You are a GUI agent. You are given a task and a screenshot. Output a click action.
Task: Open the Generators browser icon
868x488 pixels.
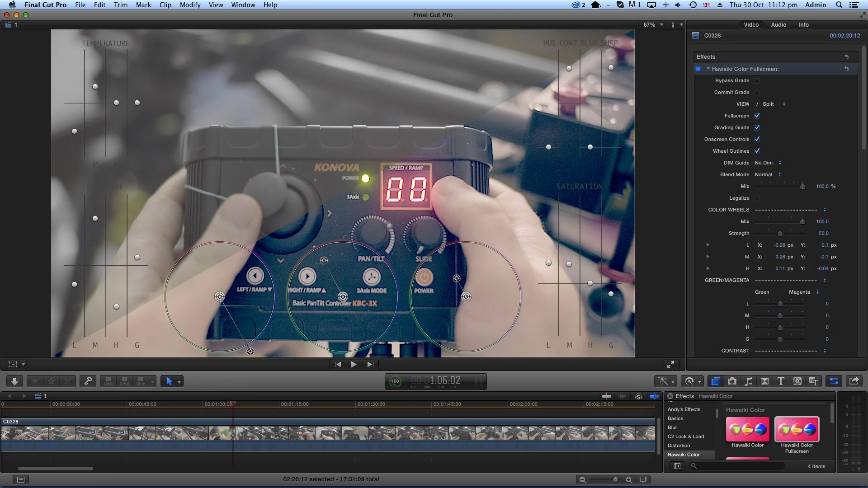click(797, 381)
